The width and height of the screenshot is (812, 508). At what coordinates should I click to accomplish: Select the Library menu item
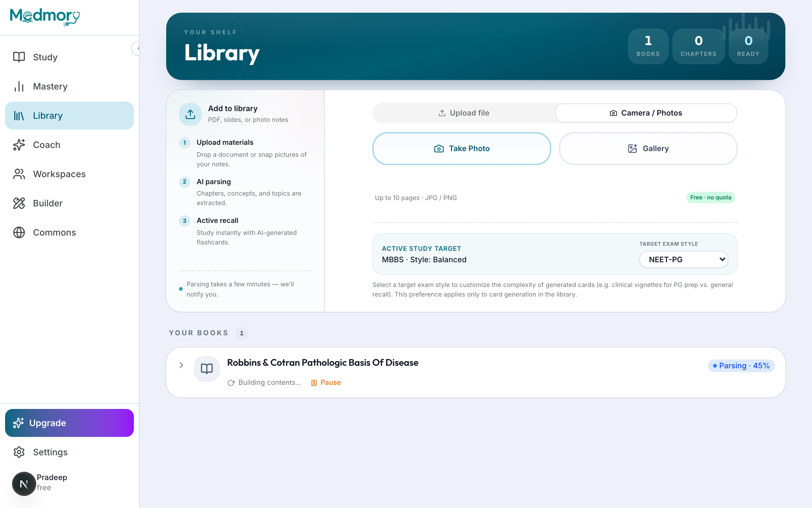pos(69,116)
